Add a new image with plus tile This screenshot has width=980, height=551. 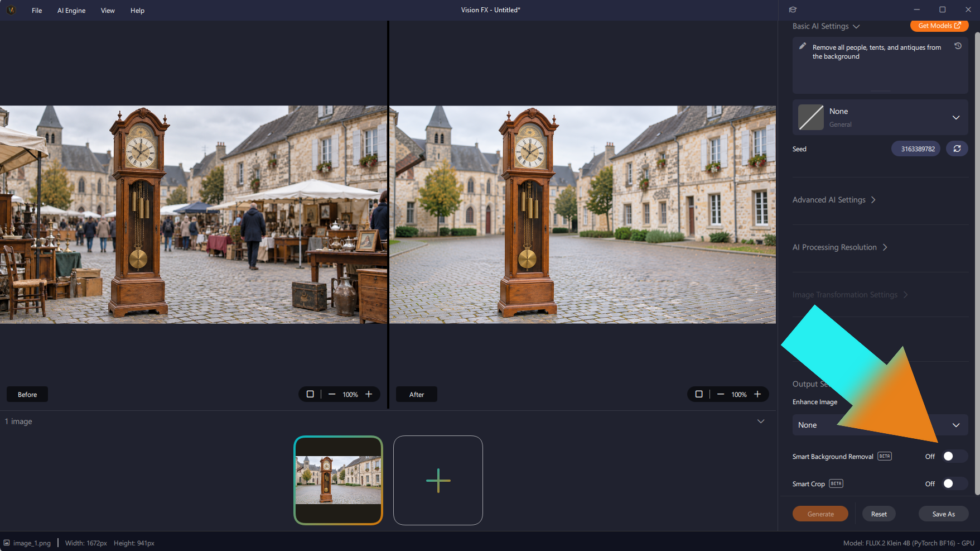pyautogui.click(x=438, y=480)
